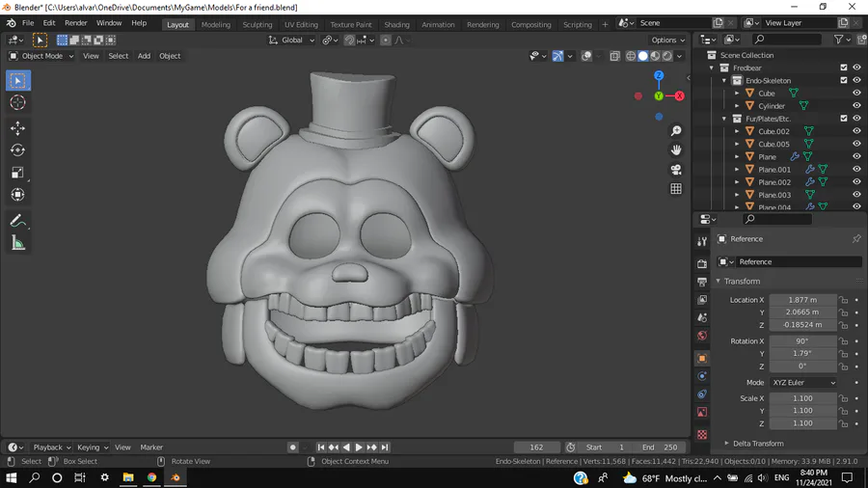Select the Rotate tool
The image size is (868, 488).
pyautogui.click(x=17, y=149)
